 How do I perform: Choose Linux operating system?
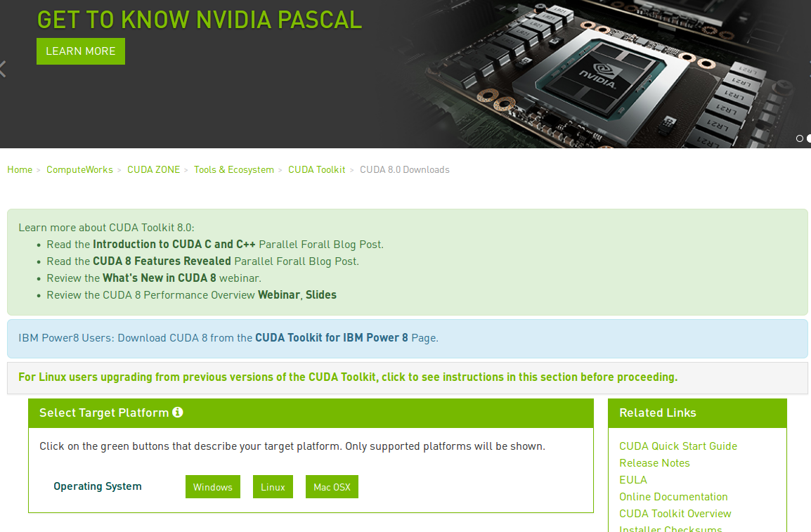pos(273,487)
